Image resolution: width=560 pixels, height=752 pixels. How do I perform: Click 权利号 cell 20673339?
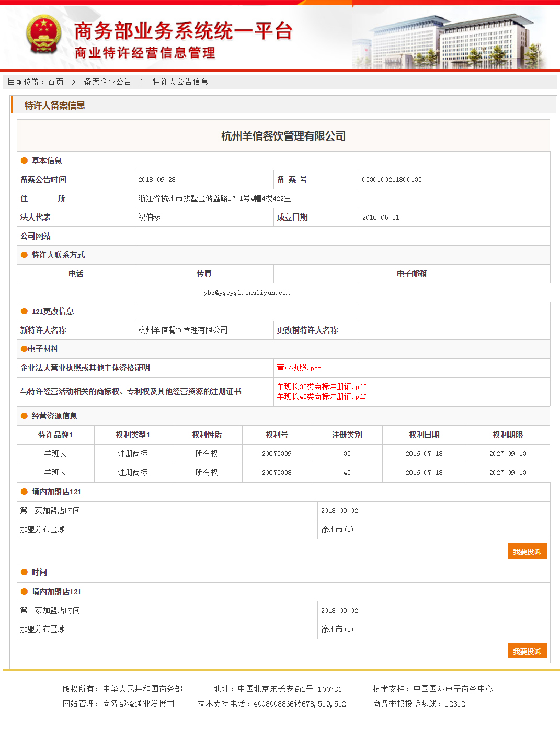point(277,453)
